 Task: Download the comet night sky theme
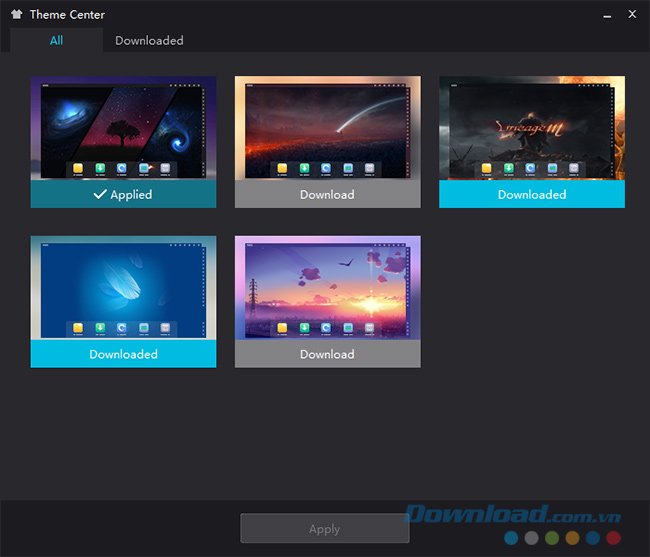click(327, 194)
